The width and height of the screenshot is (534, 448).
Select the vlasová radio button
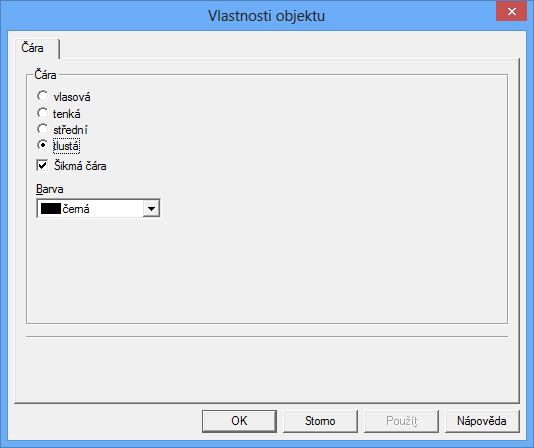click(x=43, y=96)
